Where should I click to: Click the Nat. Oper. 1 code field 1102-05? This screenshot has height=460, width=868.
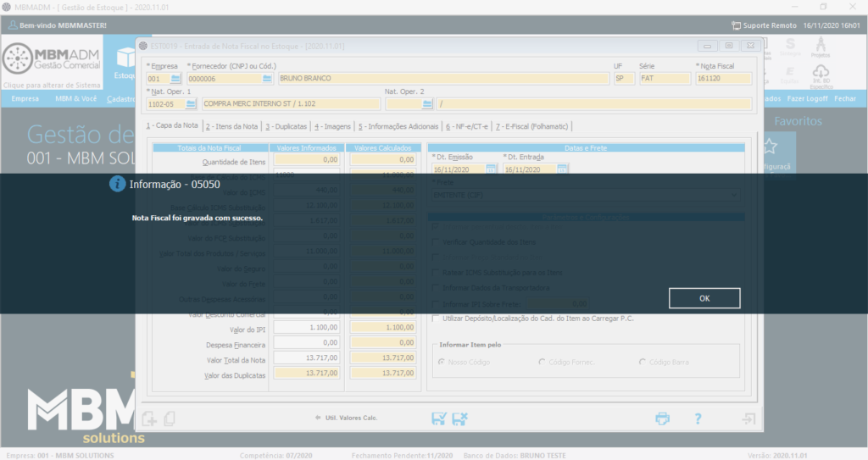[165, 103]
